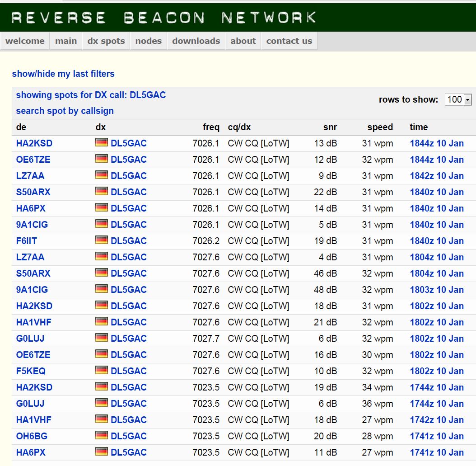Click German flag in HA1VHF 1742z row

tap(102, 419)
